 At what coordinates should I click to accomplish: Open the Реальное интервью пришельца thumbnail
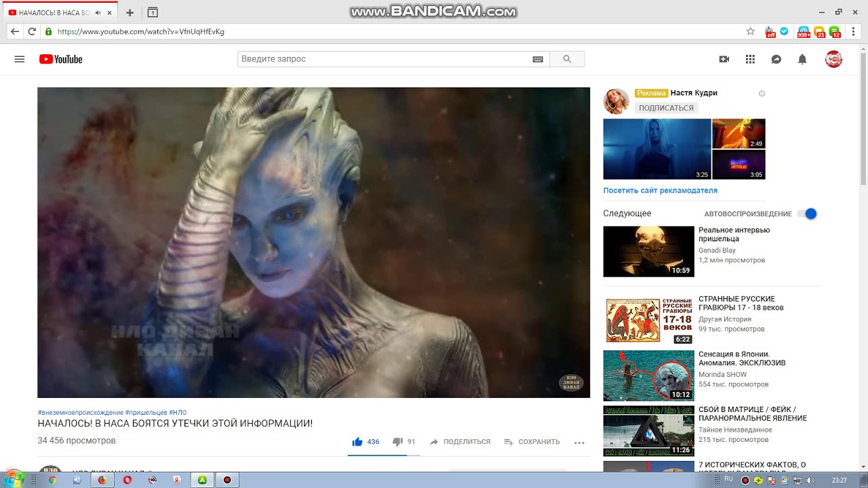(x=649, y=251)
